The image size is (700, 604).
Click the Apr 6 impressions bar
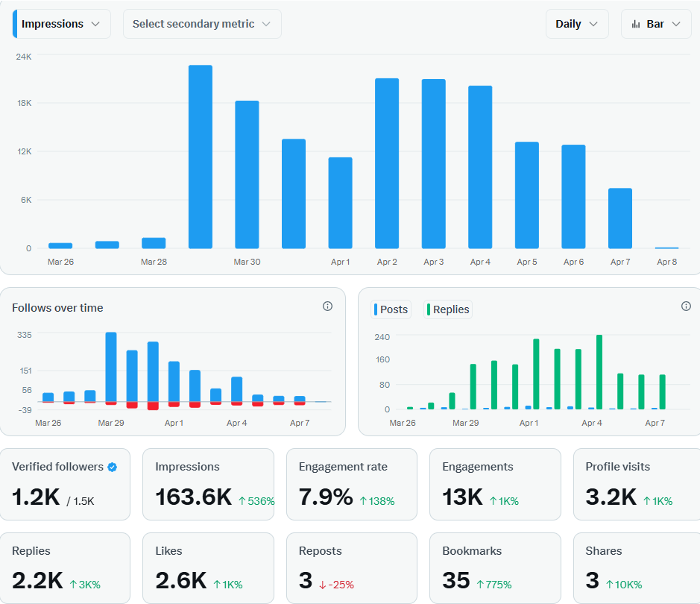573,196
